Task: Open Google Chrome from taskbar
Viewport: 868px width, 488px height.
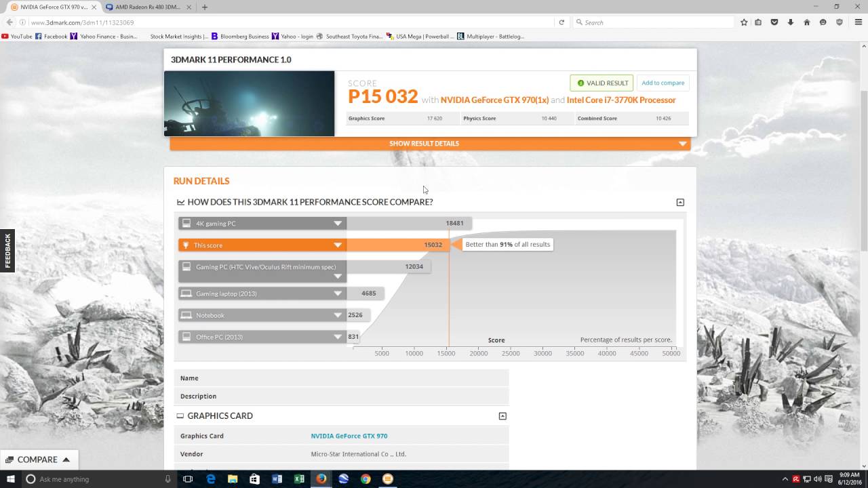Action: 366,479
